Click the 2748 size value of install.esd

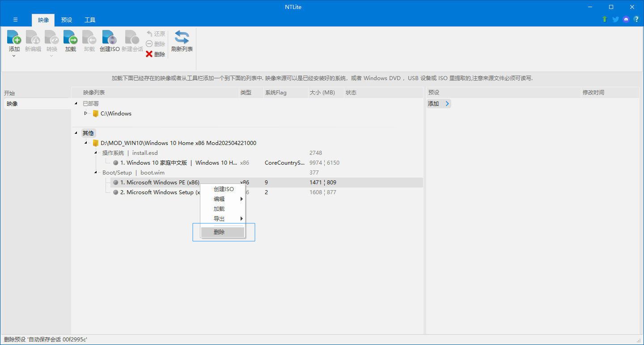click(x=316, y=153)
